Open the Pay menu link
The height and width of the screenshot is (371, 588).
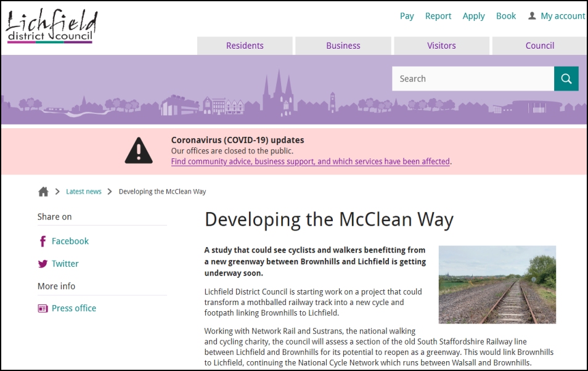coord(407,16)
